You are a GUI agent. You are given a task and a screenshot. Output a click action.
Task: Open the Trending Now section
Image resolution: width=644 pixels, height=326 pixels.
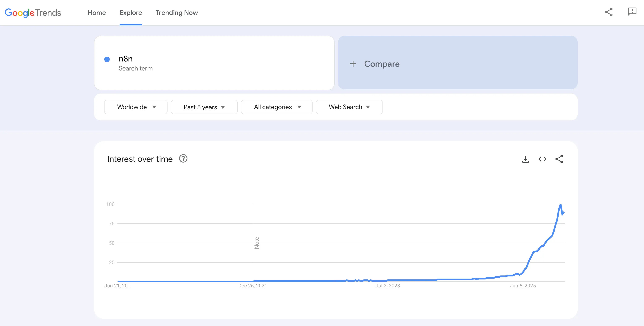click(x=177, y=13)
